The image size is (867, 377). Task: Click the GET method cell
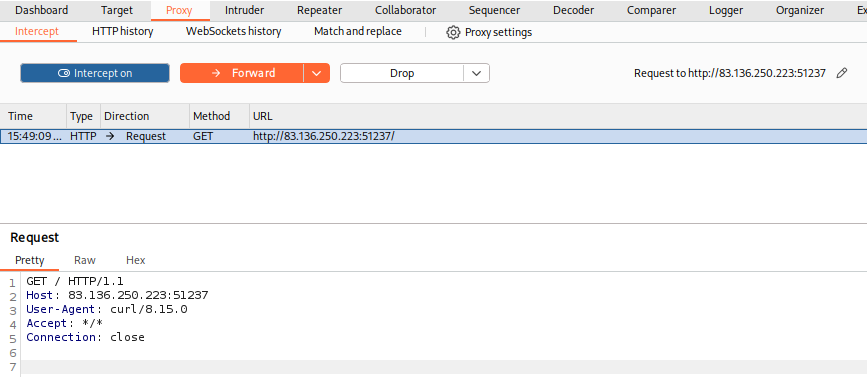pos(203,136)
